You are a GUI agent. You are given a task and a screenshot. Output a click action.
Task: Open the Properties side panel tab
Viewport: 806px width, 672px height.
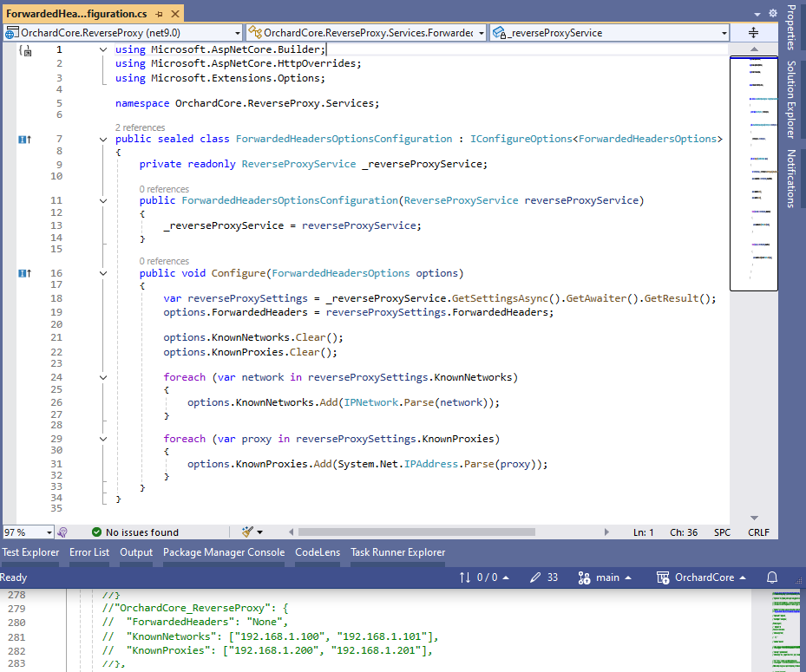(791, 27)
